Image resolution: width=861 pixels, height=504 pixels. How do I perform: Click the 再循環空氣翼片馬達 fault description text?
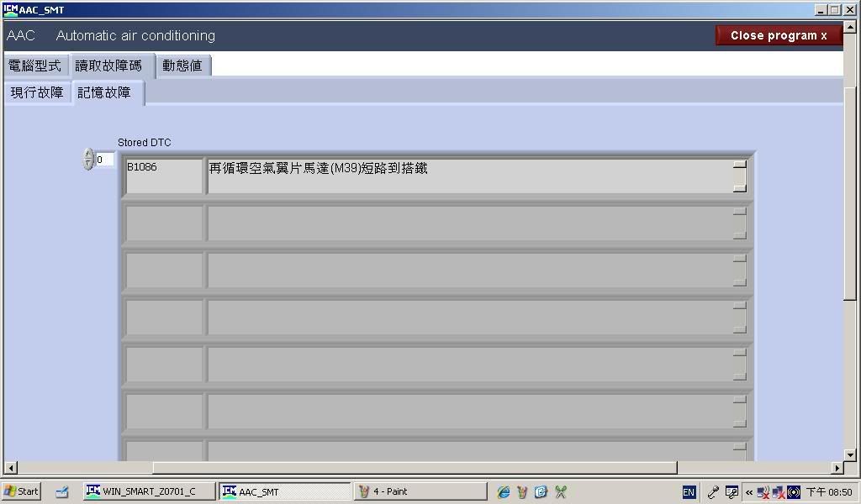[x=320, y=169]
